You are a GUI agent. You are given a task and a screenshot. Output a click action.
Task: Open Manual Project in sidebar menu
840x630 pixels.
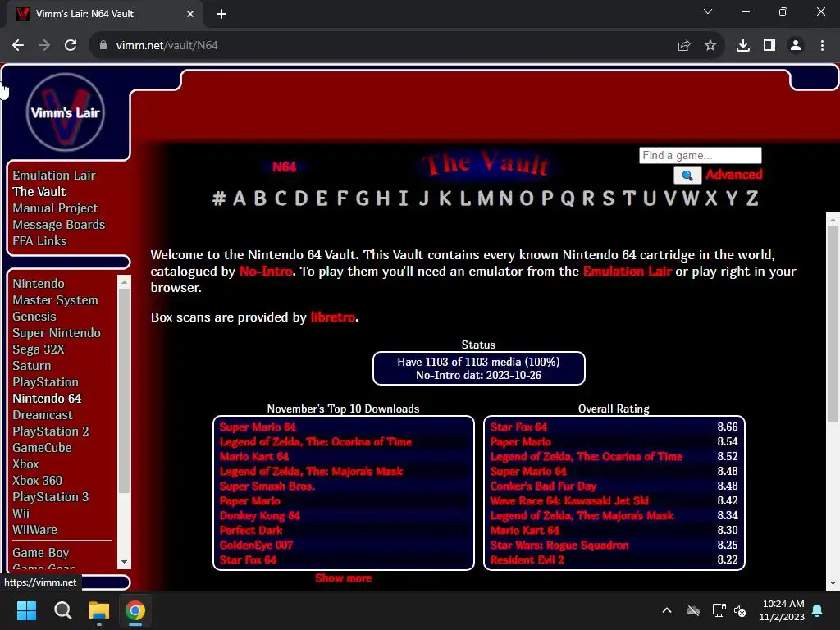tap(55, 208)
